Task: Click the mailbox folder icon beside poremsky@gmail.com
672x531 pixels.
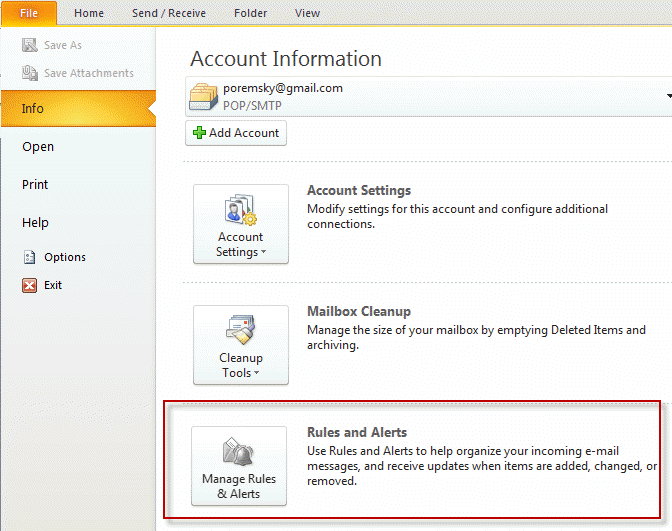Action: click(x=204, y=96)
